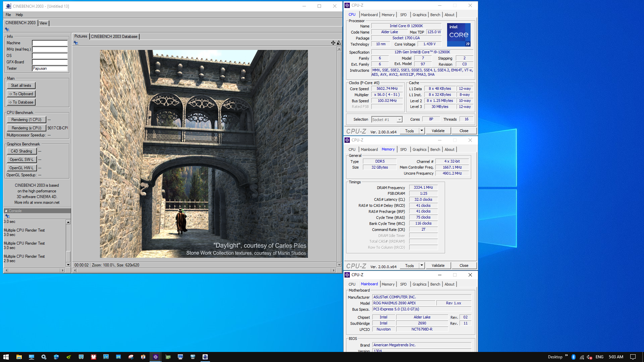Open the SPD tab in the CPU-Z Memory window
644x362 pixels.
click(403, 149)
